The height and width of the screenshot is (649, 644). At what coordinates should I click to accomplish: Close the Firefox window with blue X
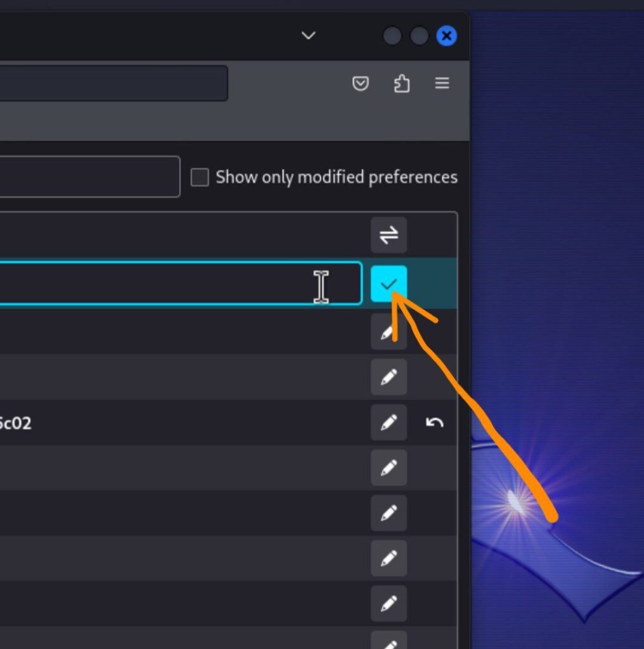(447, 36)
